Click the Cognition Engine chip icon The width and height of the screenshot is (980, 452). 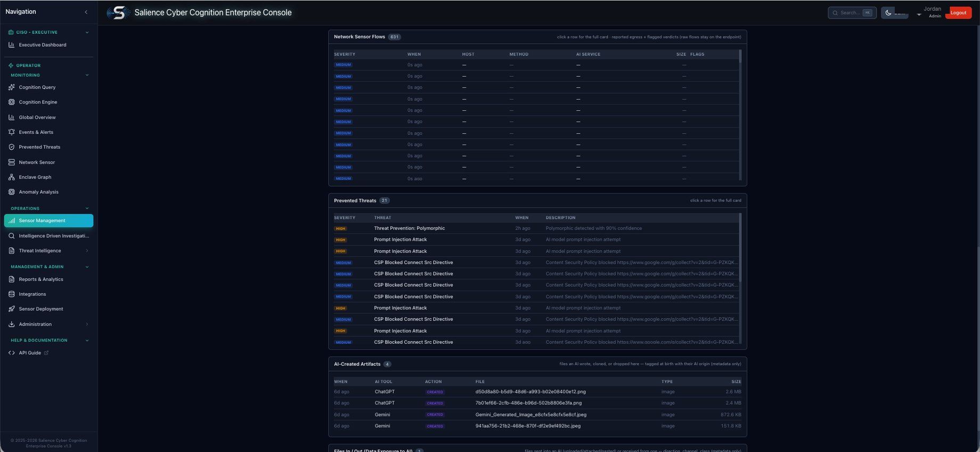tap(12, 102)
